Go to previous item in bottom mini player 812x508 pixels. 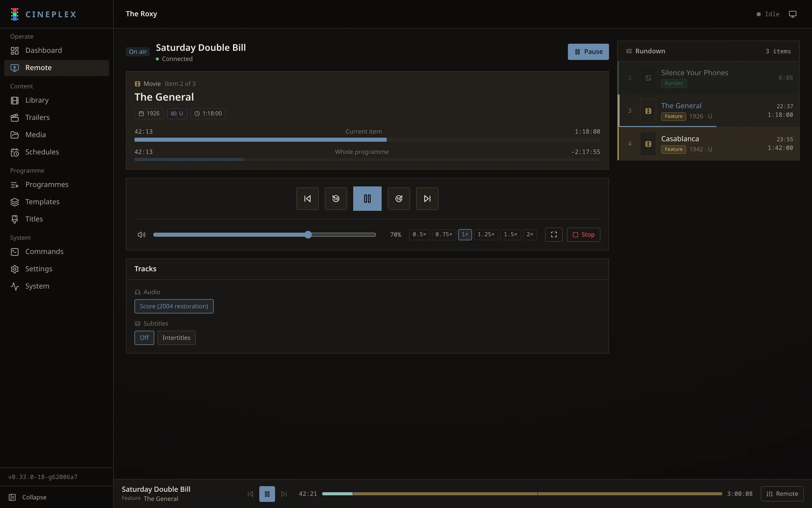[x=250, y=494]
